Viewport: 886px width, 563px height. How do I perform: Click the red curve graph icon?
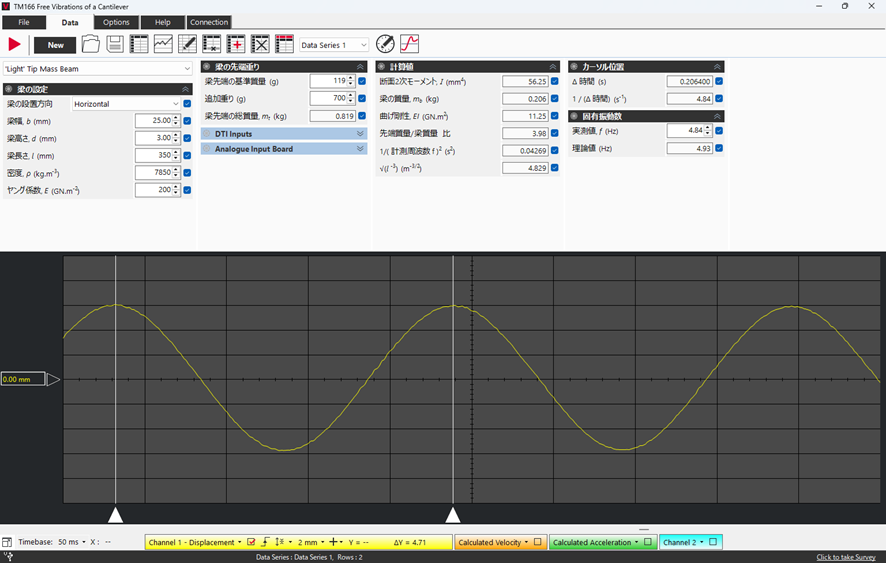pyautogui.click(x=410, y=44)
